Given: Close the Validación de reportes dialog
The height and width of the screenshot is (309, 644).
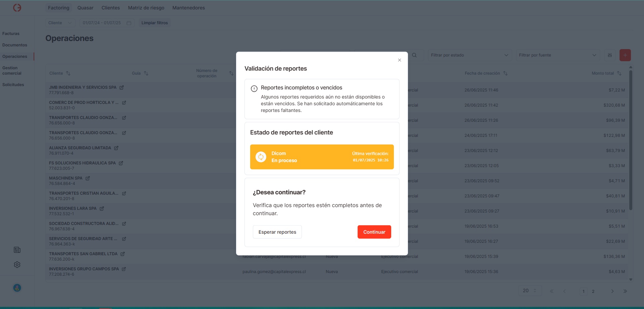Looking at the screenshot, I should coord(399,60).
